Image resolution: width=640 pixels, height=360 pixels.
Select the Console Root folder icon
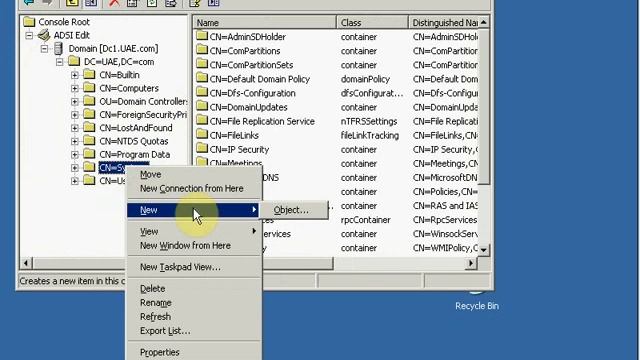click(29, 21)
